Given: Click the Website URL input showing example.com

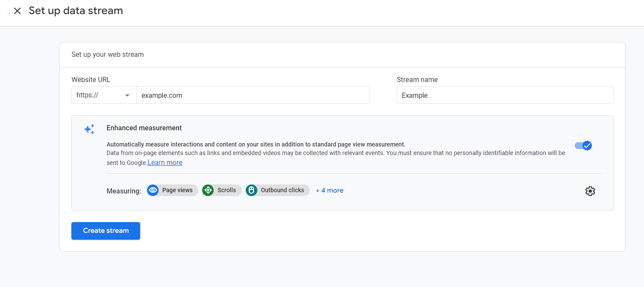Looking at the screenshot, I should pyautogui.click(x=253, y=95).
